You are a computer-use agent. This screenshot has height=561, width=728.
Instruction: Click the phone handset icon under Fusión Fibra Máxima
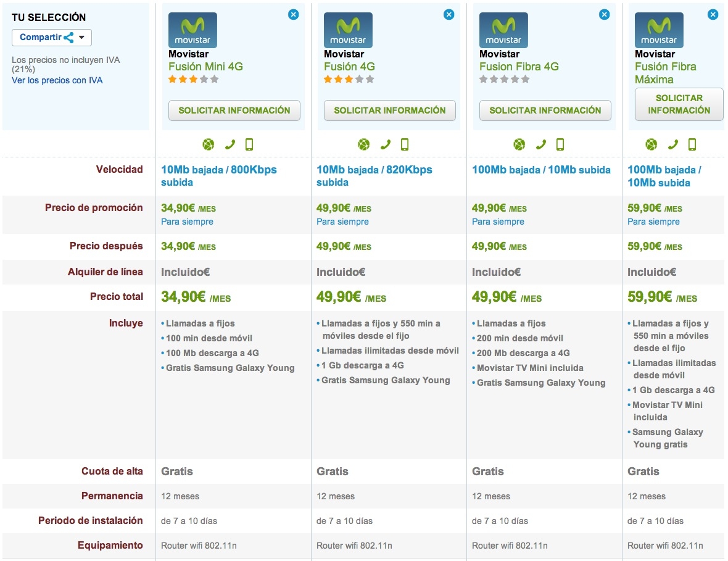(x=672, y=145)
